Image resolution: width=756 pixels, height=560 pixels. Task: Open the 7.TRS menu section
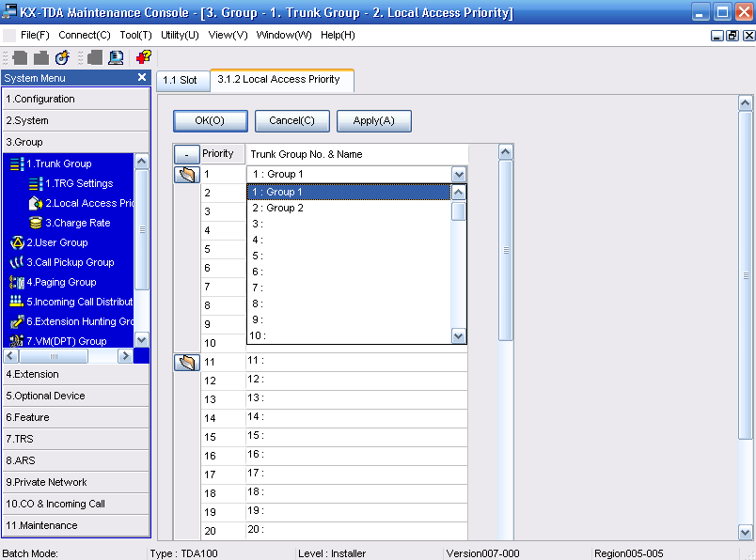[x=76, y=439]
